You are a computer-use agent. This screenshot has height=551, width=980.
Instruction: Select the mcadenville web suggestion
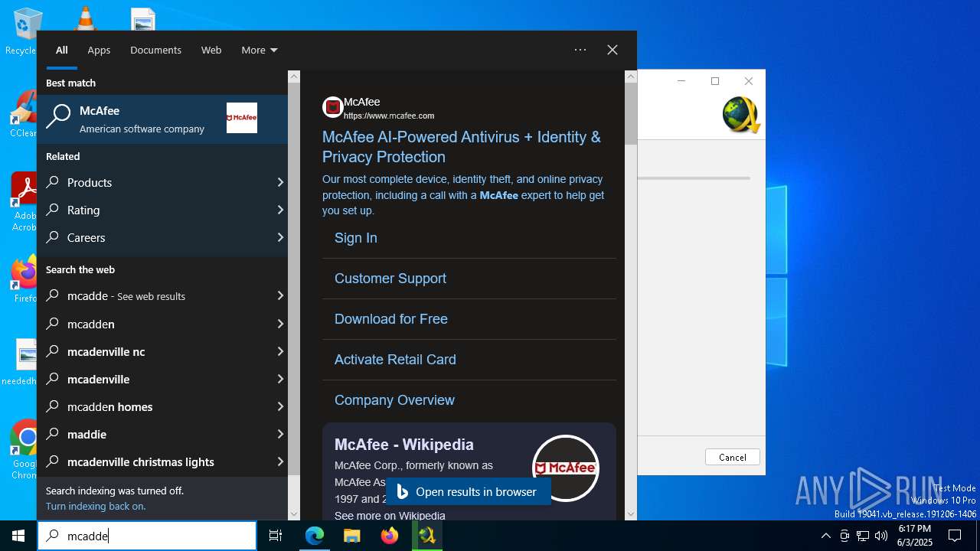pyautogui.click(x=162, y=379)
